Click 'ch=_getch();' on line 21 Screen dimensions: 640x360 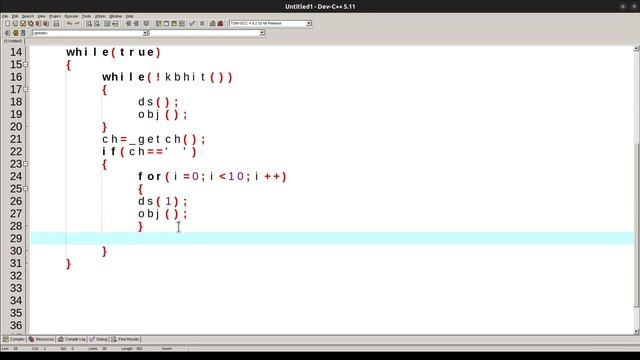[x=154, y=139]
